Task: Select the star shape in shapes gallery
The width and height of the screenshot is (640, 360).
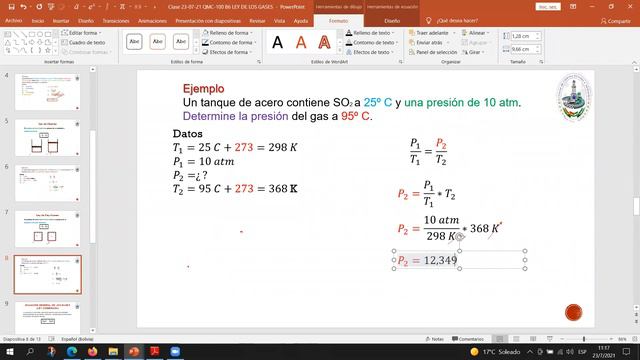Action: pyautogui.click(x=48, y=50)
